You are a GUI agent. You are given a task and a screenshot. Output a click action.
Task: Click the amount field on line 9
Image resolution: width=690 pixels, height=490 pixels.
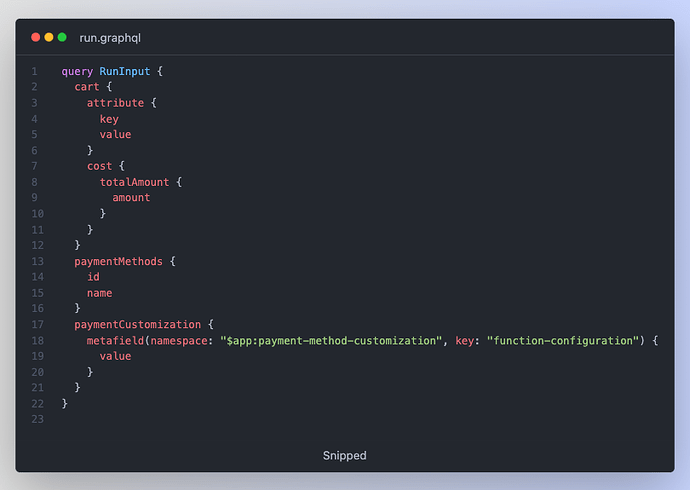(131, 198)
